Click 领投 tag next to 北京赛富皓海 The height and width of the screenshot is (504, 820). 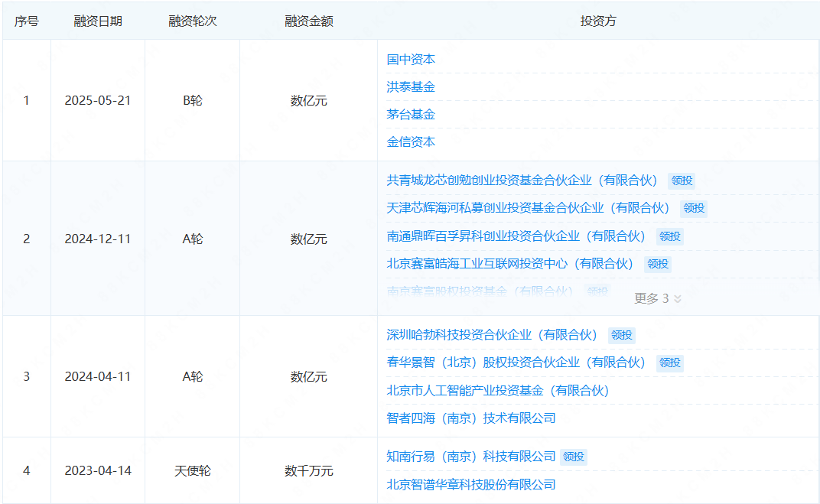(658, 265)
